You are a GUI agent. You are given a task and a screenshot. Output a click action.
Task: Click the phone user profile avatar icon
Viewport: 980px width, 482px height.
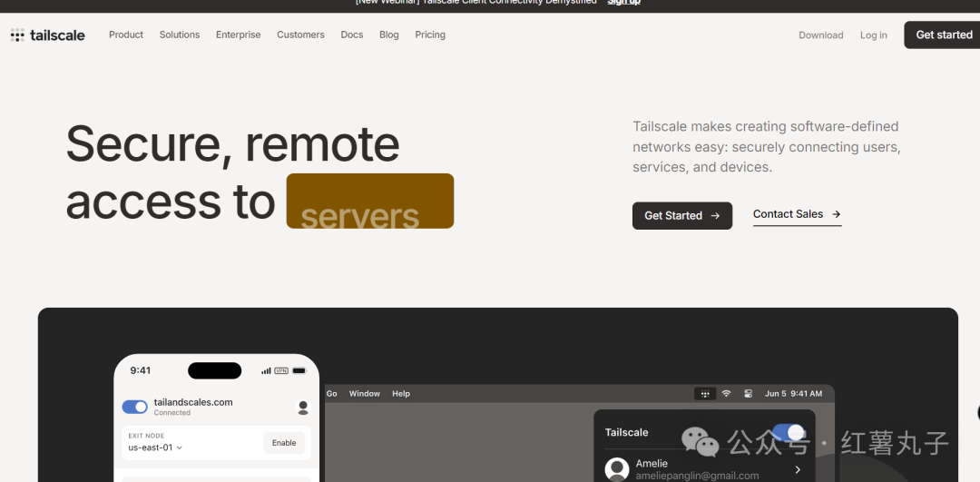[303, 408]
